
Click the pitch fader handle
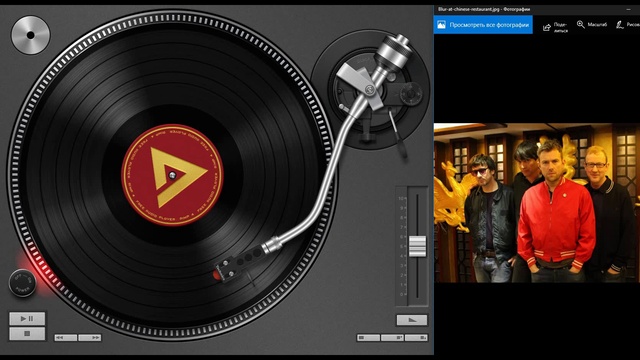[x=417, y=247]
